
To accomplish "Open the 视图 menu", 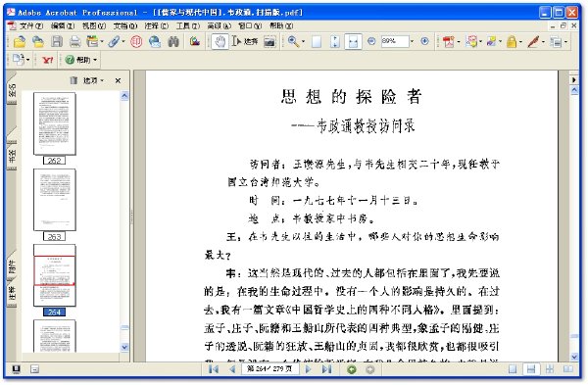I will pos(94,25).
